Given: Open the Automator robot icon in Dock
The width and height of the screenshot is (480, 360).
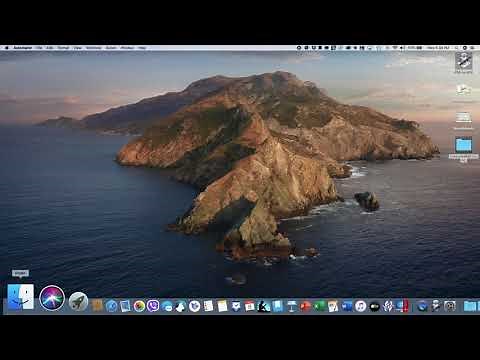Looking at the screenshot, I should (436, 306).
